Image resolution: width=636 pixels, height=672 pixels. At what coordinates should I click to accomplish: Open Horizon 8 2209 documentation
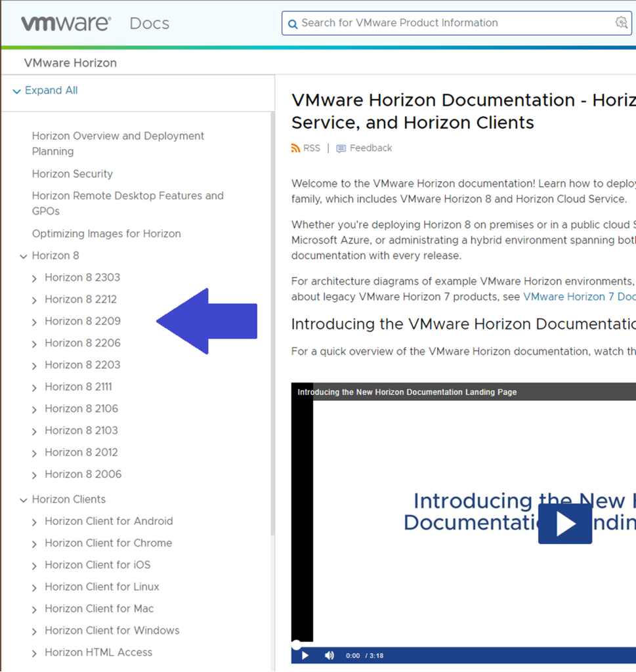click(x=83, y=321)
